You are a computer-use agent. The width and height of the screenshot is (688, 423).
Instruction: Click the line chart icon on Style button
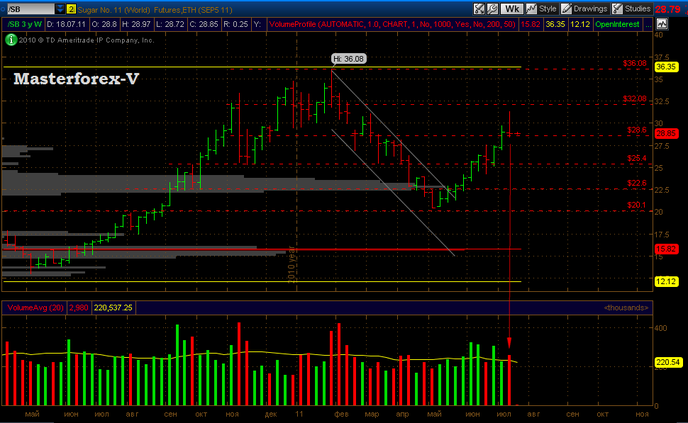click(531, 8)
